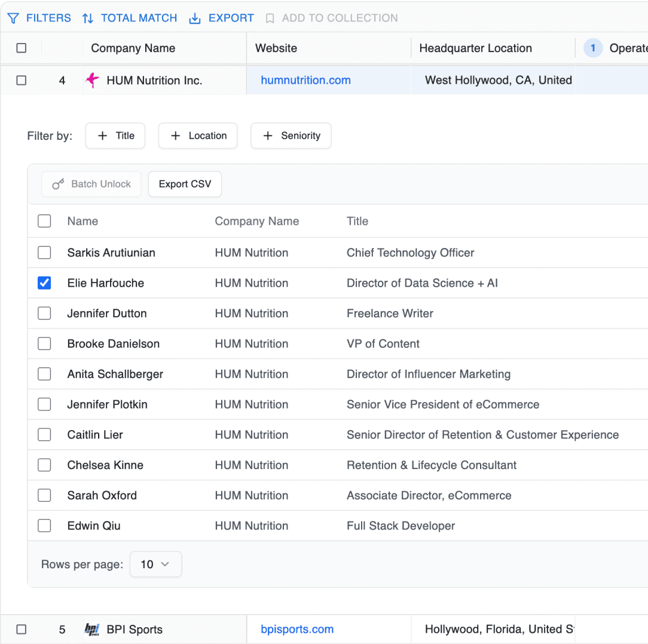
Task: Sort by TOTAL MATCH label
Action: tap(139, 18)
